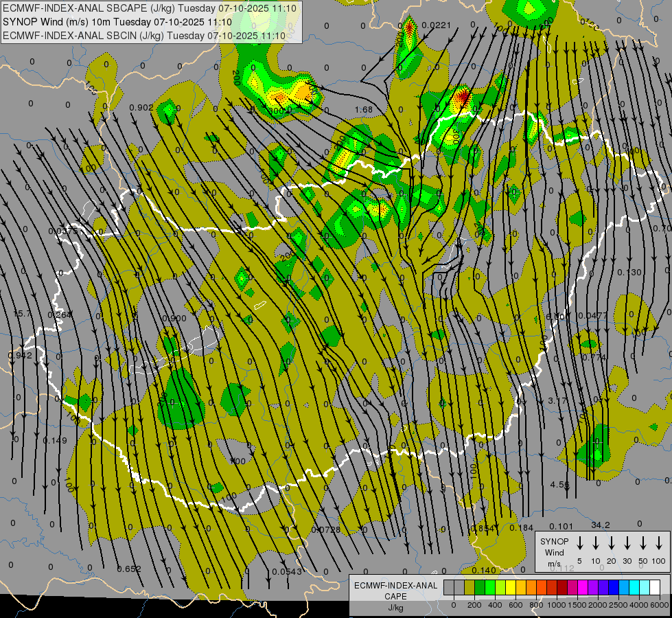Click the map value 0.130
The height and width of the screenshot is (618, 672).
point(629,273)
